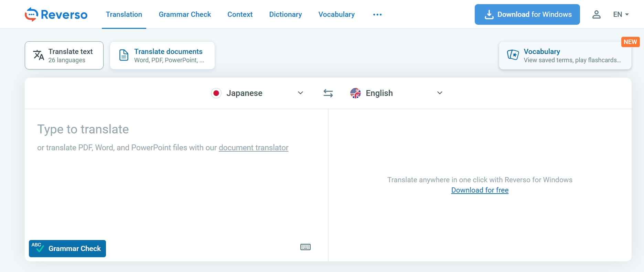Screen dimensions: 644x272
Task: Click the Japanese flag icon
Action: click(x=216, y=93)
